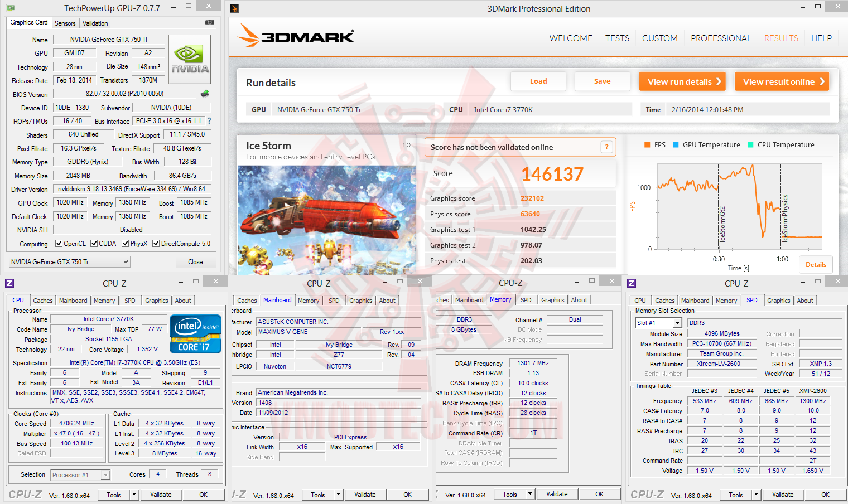Screen dimensions: 848x504
Task: Click the Graphics score value 232102
Action: point(532,198)
